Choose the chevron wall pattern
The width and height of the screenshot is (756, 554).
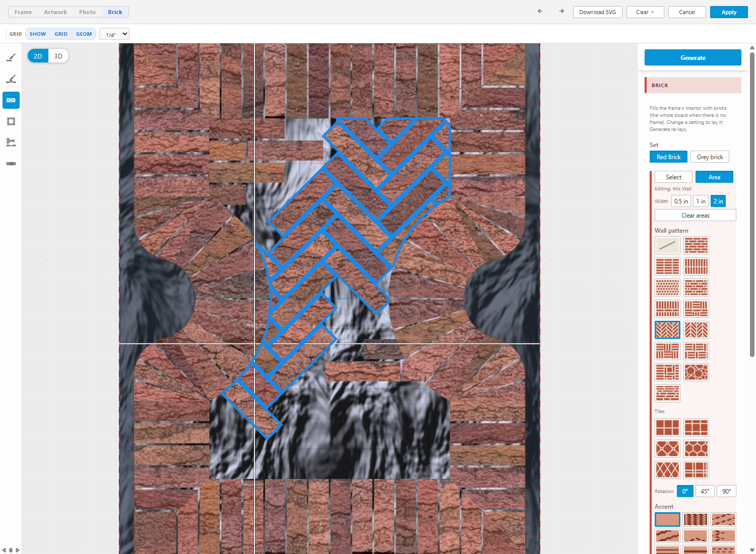click(697, 330)
